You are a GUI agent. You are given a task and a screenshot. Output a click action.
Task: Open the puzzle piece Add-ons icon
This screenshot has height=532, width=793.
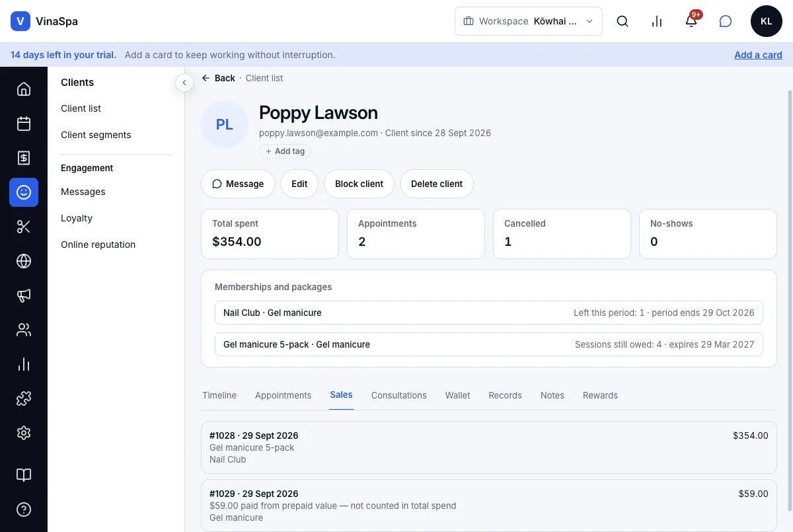tap(24, 399)
